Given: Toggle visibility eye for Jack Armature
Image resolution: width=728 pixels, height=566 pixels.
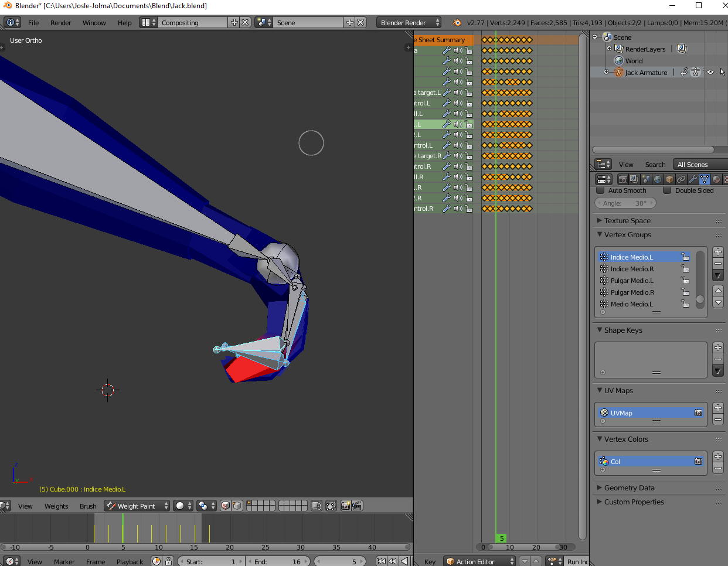Looking at the screenshot, I should coord(710,73).
